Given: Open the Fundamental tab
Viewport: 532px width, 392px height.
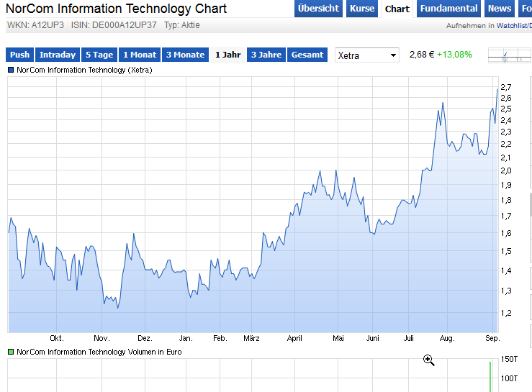Looking at the screenshot, I should [448, 9].
